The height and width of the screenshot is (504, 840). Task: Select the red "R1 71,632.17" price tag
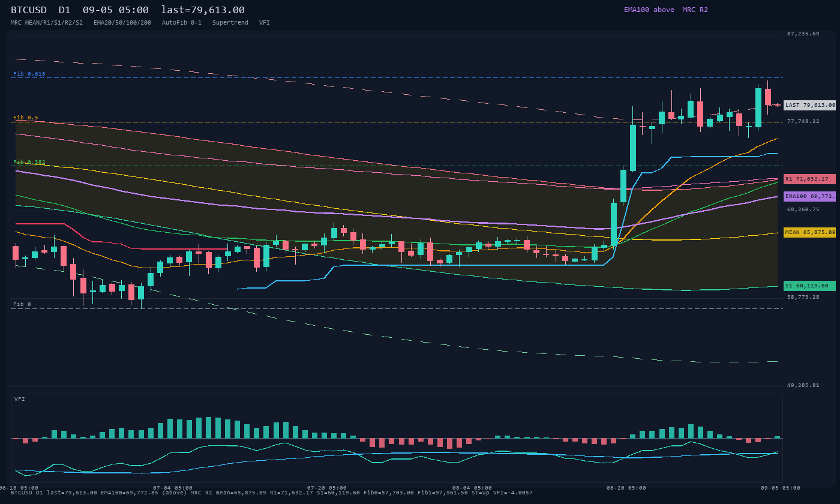point(809,179)
